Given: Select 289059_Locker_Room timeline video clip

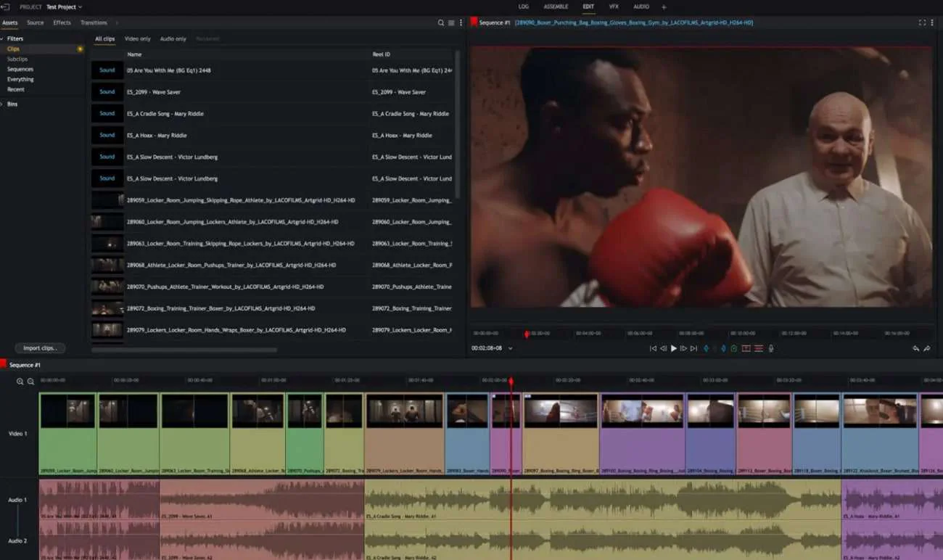Looking at the screenshot, I should point(67,434).
